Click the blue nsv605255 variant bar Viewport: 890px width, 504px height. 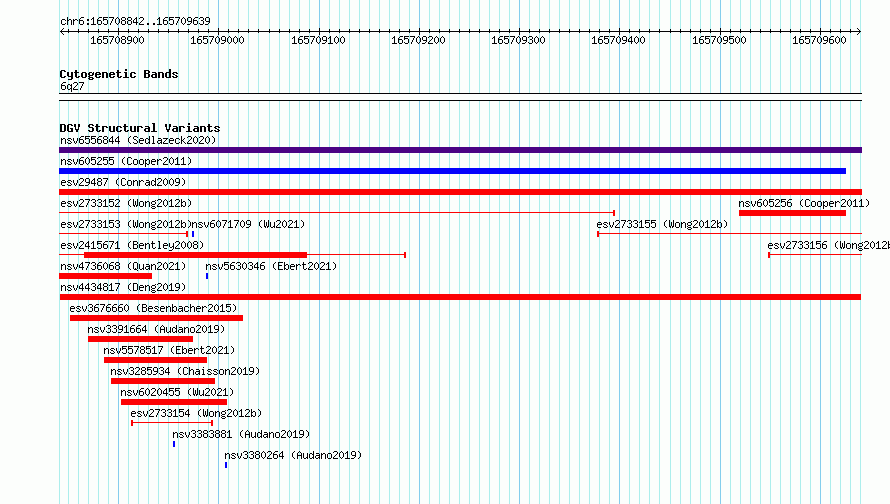[452, 171]
